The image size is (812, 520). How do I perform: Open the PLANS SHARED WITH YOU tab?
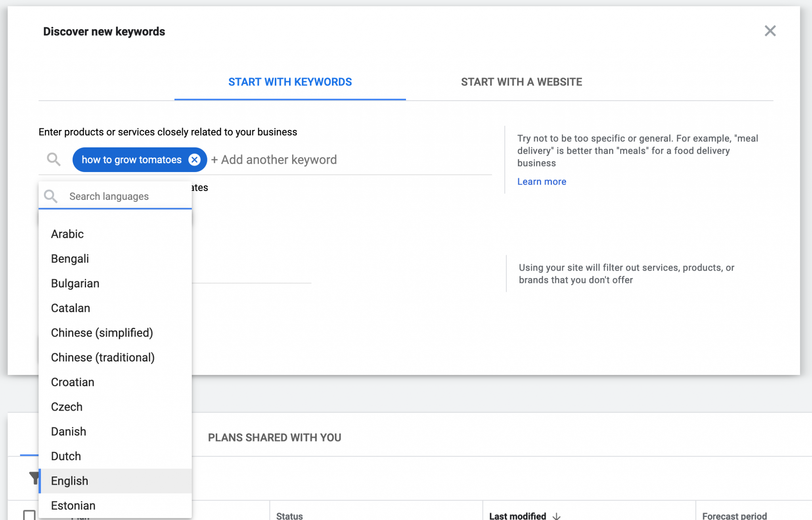275,438
